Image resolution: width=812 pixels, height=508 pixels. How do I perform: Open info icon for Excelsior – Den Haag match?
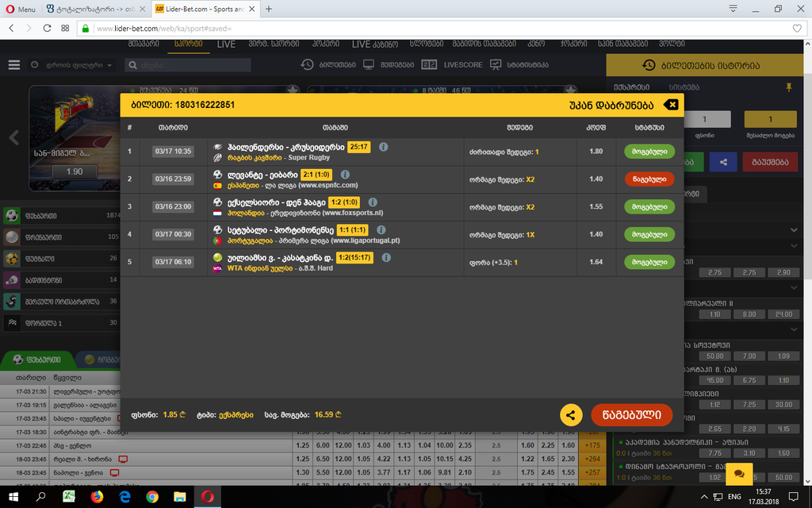pos(373,202)
